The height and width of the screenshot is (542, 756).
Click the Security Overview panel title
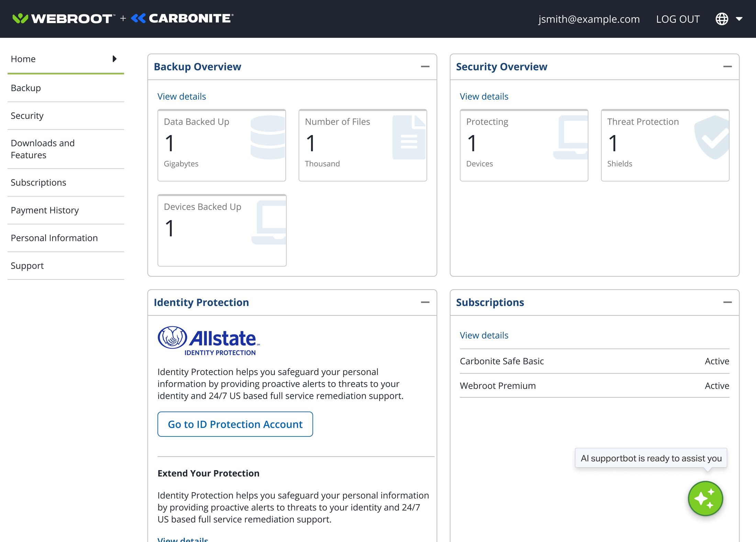point(502,67)
